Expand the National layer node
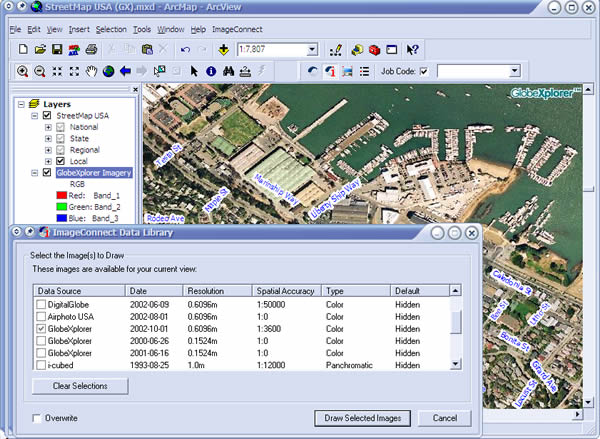Image resolution: width=600 pixels, height=439 pixels. [48, 127]
